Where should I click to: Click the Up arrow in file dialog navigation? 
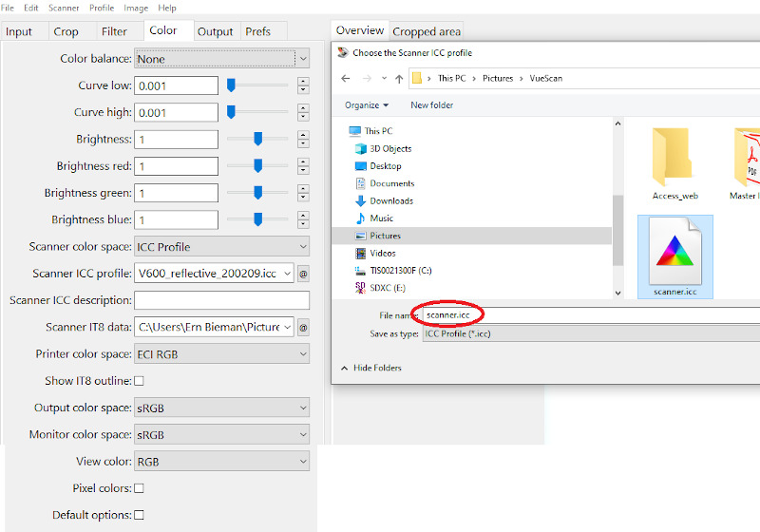point(399,79)
